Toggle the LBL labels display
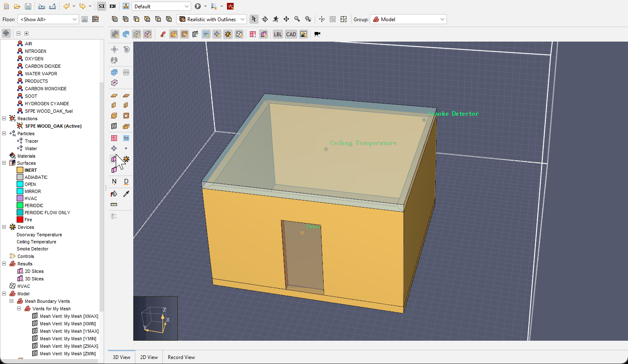The image size is (628, 364). 278,34
